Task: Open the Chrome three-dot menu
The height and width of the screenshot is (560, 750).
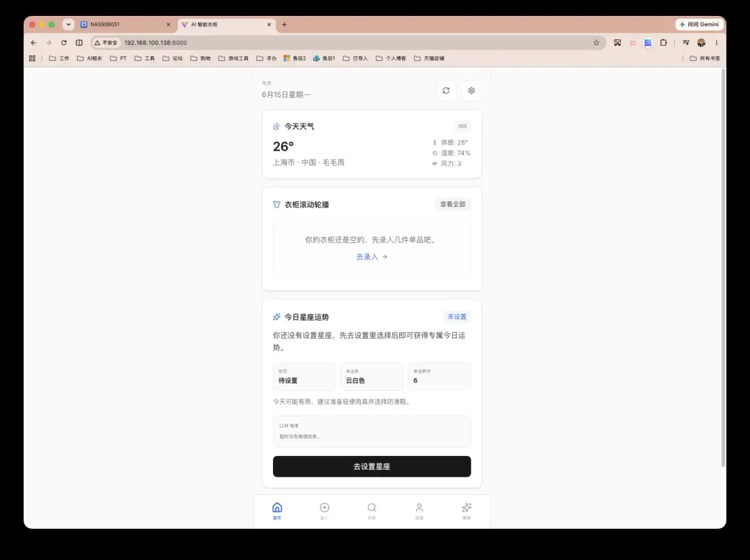Action: (x=716, y=42)
